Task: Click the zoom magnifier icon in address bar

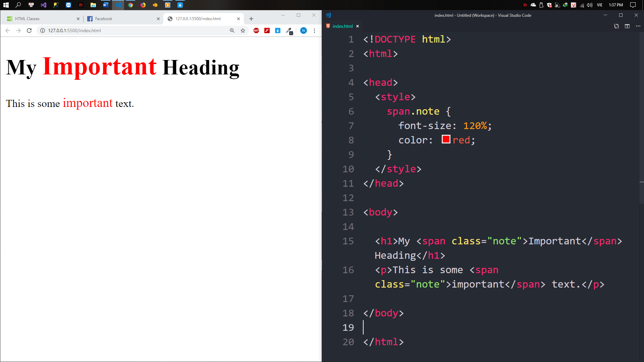Action: [x=232, y=31]
